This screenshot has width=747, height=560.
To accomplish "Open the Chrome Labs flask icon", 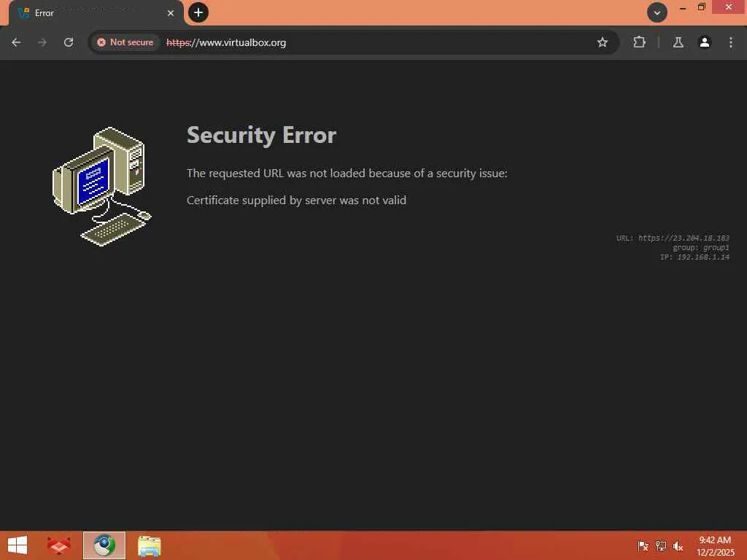I will [x=678, y=42].
